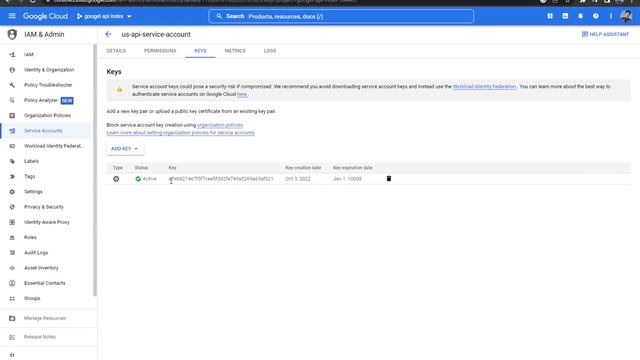Open the googel api index project selector

click(x=104, y=16)
